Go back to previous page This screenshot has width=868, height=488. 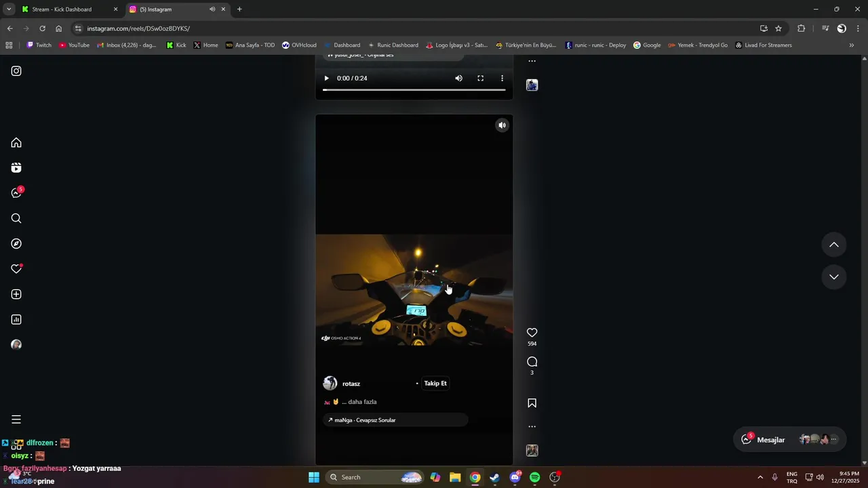pyautogui.click(x=9, y=28)
